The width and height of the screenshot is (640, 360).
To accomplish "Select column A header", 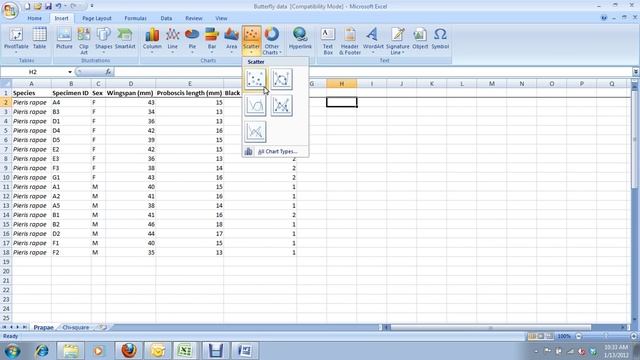I will (31, 84).
